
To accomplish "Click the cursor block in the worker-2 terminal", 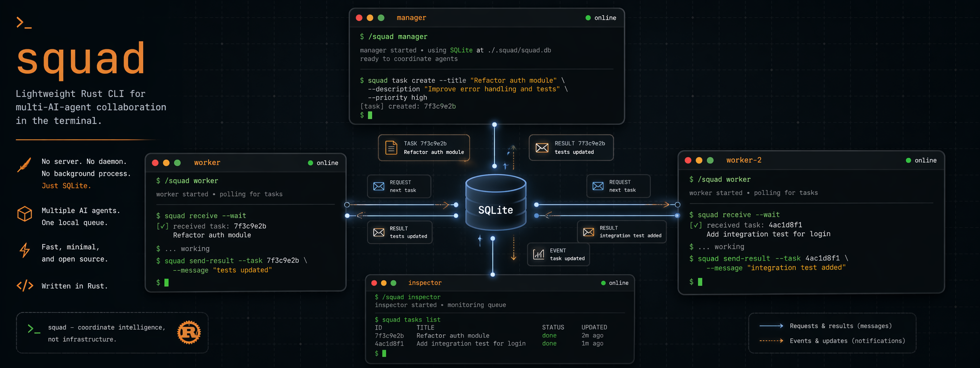I will (700, 282).
